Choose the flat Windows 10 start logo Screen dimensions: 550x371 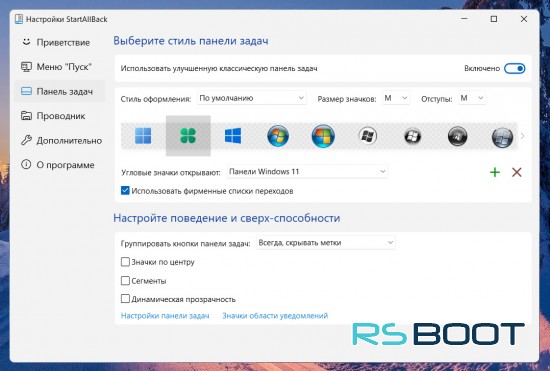(233, 136)
